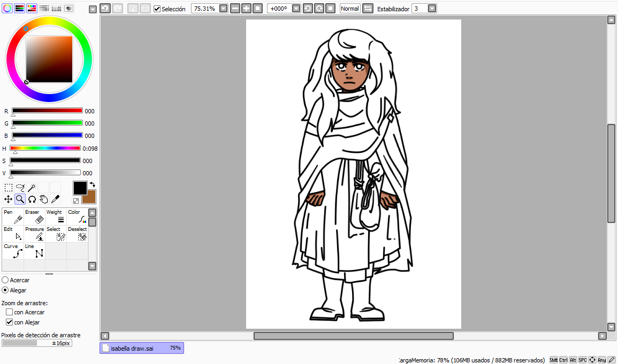Click the horizontal canvas scrollbar thumb

[x=353, y=336]
